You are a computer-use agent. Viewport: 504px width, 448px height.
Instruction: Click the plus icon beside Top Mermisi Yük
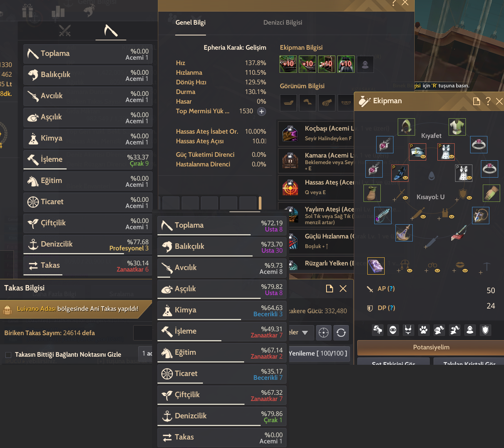261,111
